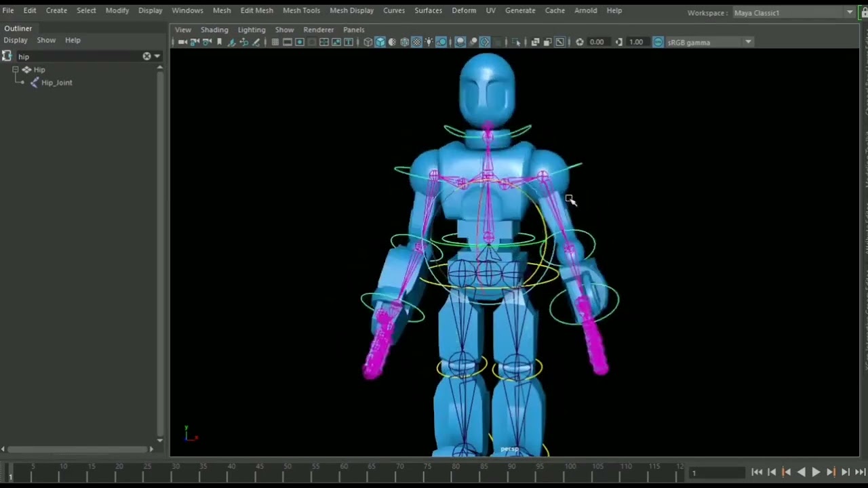This screenshot has width=868, height=488.
Task: Play animation backwards
Action: [802, 472]
